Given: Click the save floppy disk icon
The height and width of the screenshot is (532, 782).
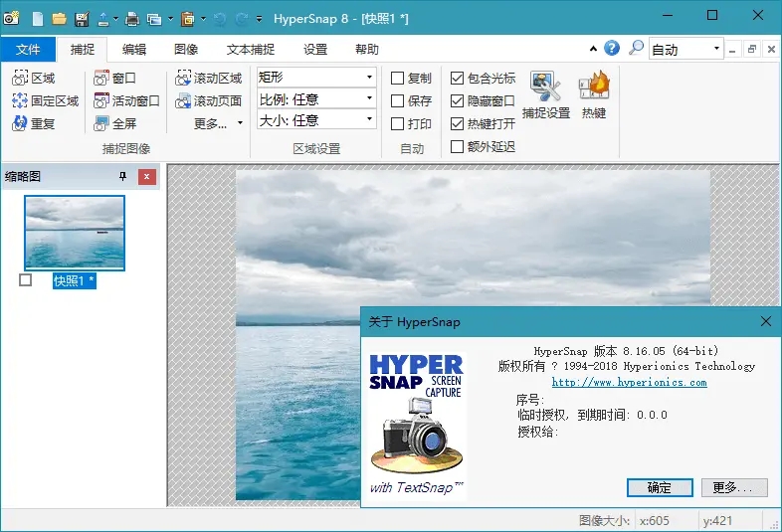Looking at the screenshot, I should pyautogui.click(x=82, y=19).
